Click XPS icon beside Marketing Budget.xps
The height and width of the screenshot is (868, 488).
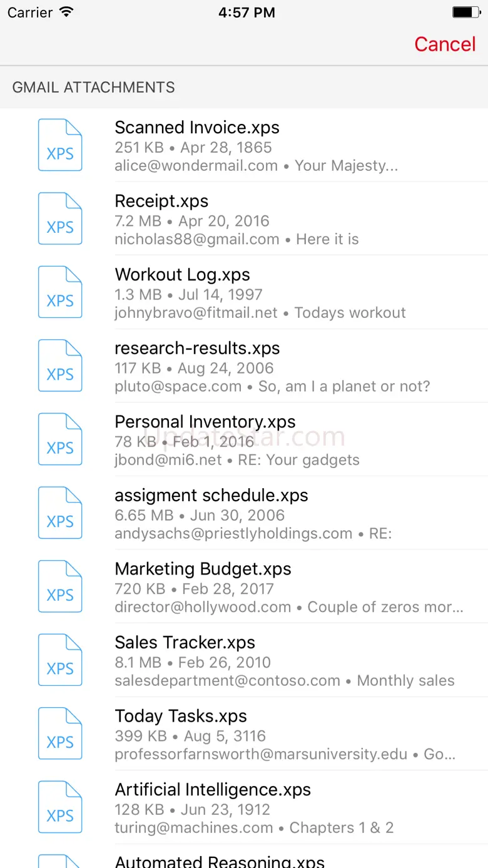(x=60, y=586)
